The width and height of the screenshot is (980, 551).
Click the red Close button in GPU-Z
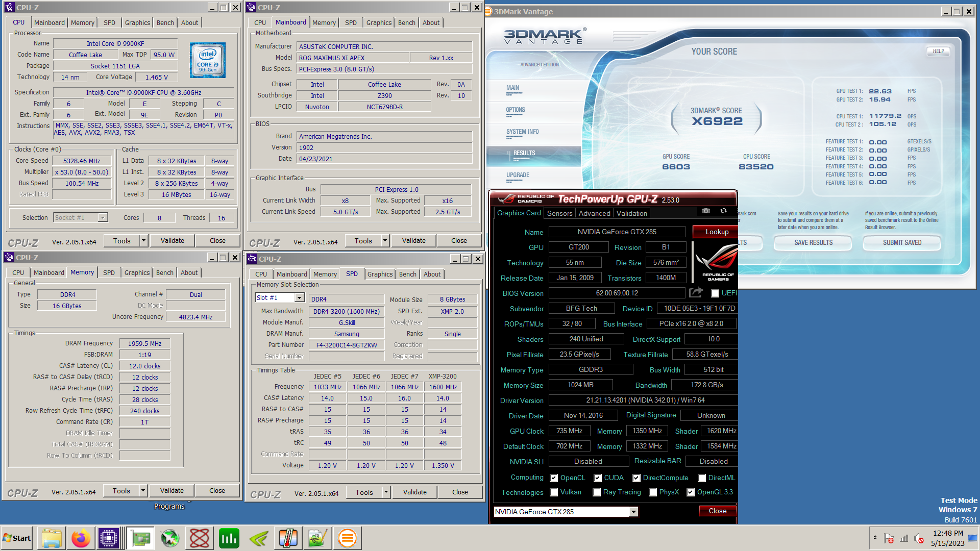pyautogui.click(x=717, y=511)
